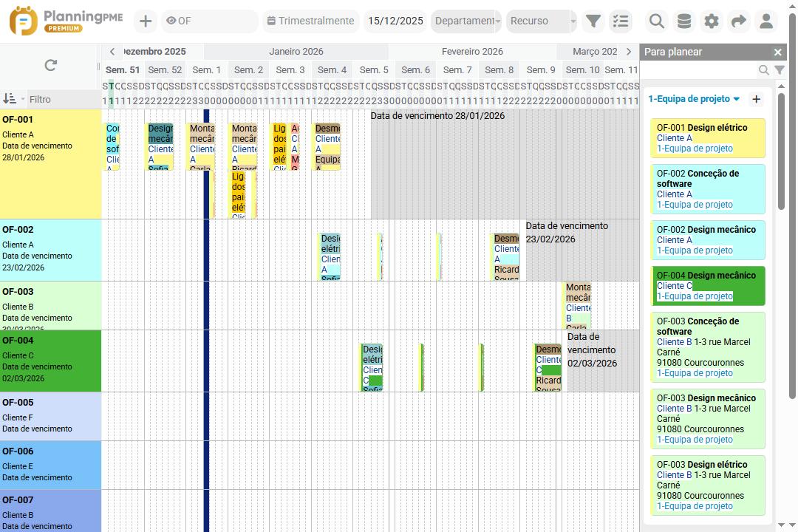Close the Para planear panel
798x532 pixels.
point(777,52)
